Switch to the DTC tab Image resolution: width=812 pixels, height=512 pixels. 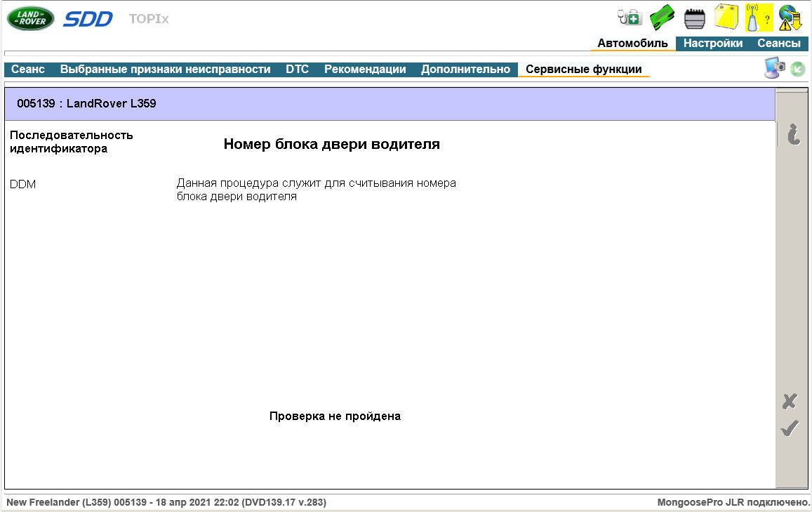298,69
